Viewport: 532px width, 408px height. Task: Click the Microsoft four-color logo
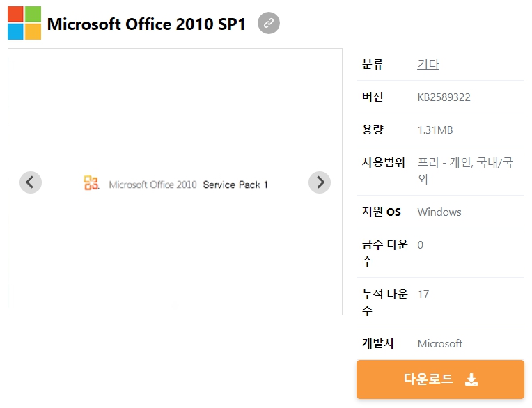[24, 23]
